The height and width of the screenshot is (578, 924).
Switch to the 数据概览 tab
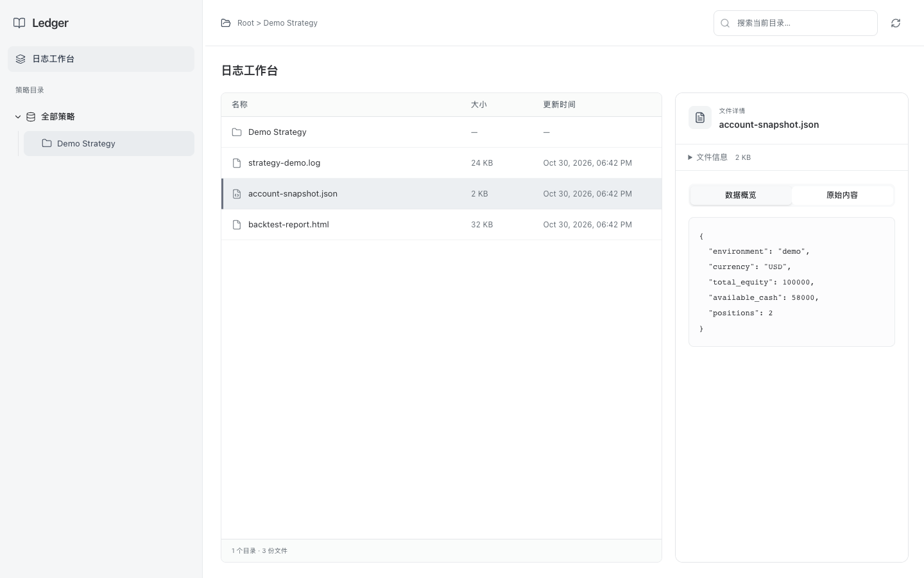[740, 195]
